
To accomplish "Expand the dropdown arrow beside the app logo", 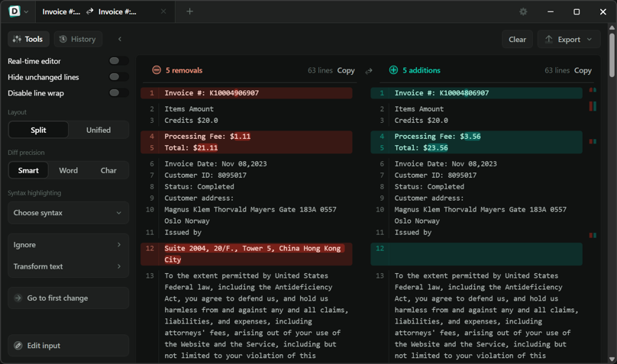I will tap(27, 11).
